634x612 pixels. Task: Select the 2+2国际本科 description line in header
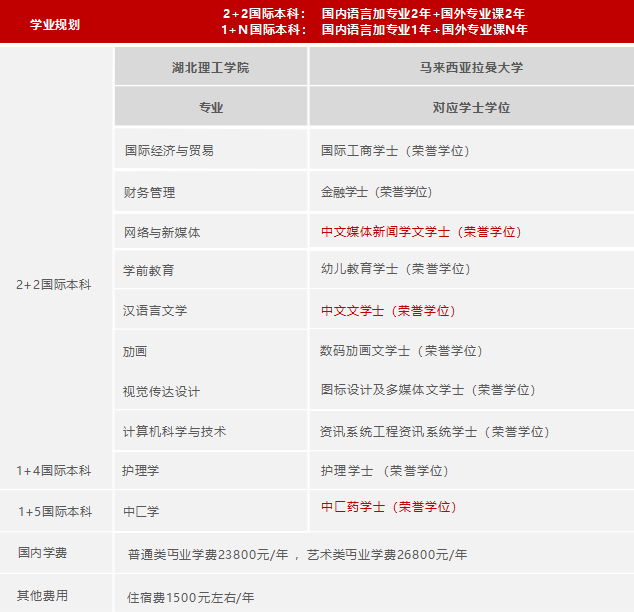pos(374,14)
